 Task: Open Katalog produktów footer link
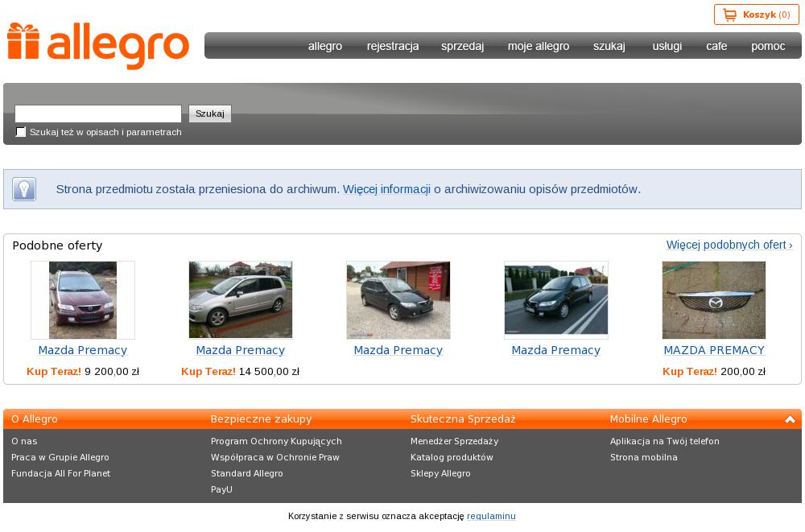point(452,457)
